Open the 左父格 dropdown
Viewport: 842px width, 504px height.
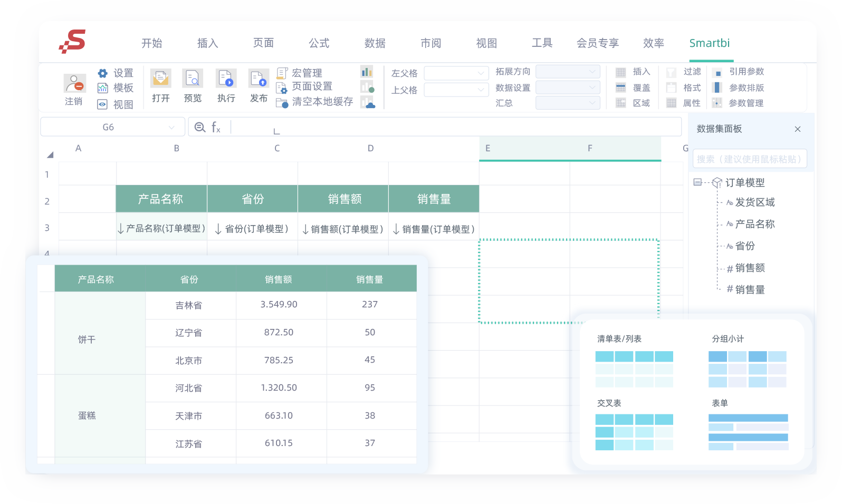point(481,73)
